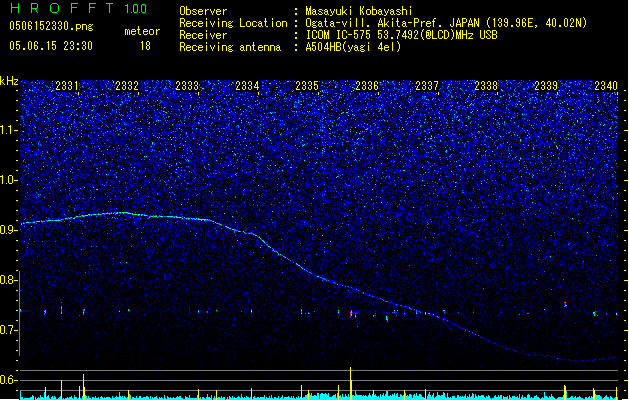Select the ICOM IC-575 53.7492 MHz USB text
This screenshot has height=400, width=629.
point(401,35)
